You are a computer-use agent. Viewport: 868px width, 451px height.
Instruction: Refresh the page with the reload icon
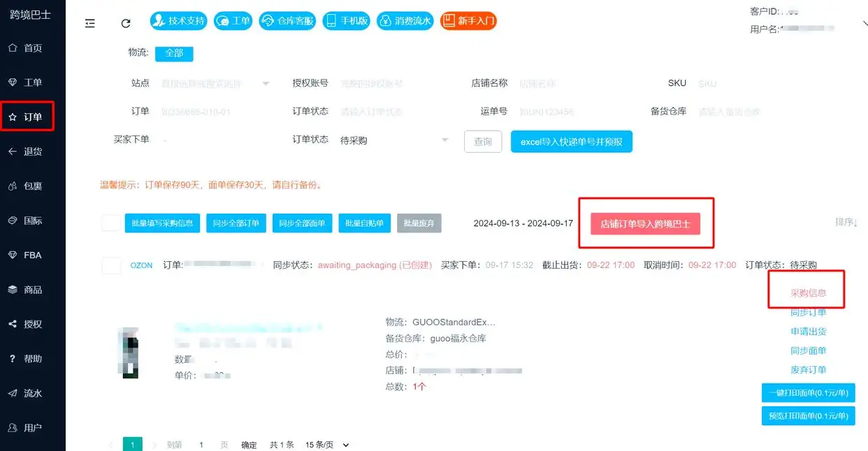(126, 22)
